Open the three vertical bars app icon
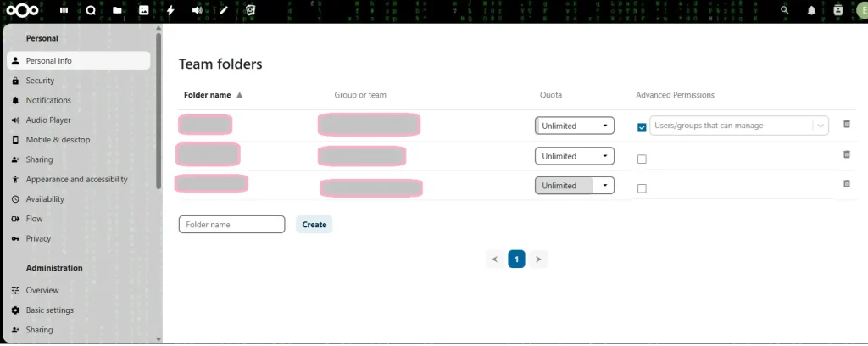This screenshot has width=868, height=346. [x=64, y=10]
